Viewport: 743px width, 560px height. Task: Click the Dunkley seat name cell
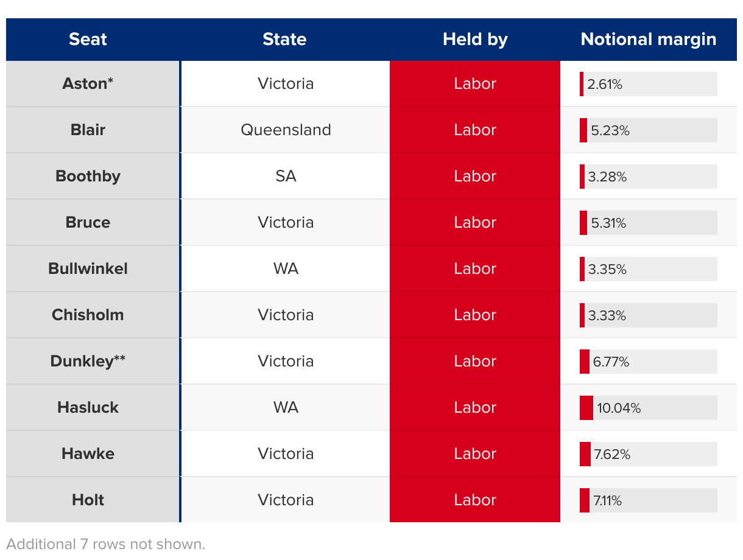[88, 362]
